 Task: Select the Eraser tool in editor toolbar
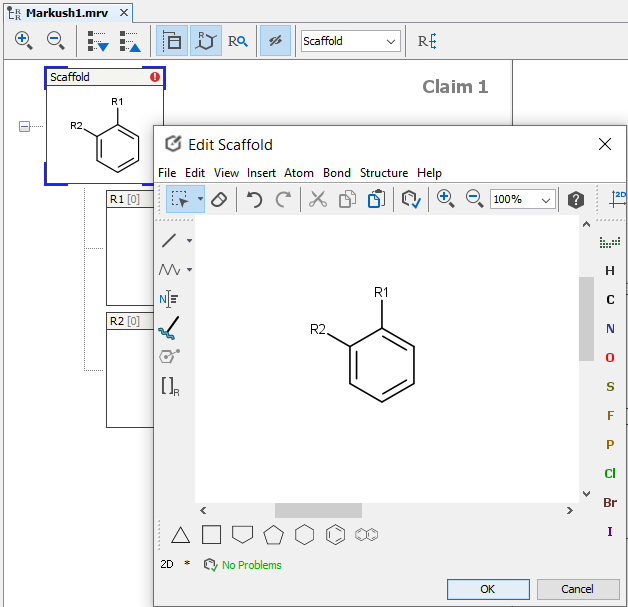[221, 199]
